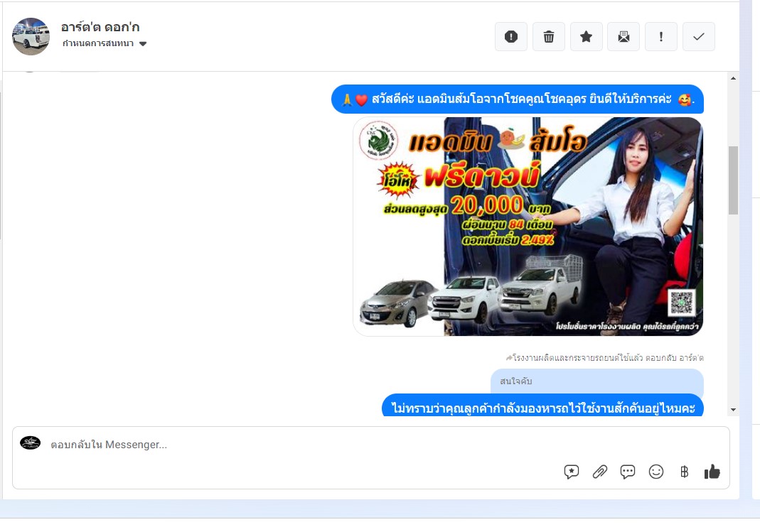Image resolution: width=760 pixels, height=532 pixels.
Task: Click the star icon in the header
Action: (587, 37)
